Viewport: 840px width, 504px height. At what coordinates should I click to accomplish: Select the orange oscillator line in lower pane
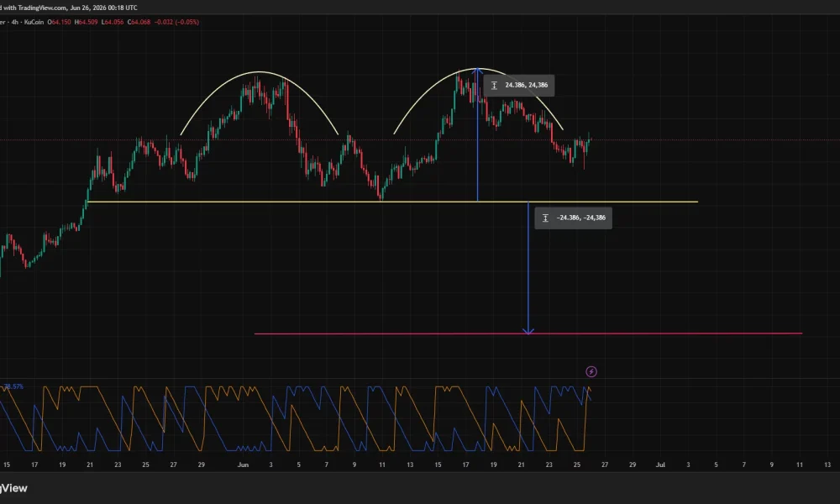[x=295, y=418]
